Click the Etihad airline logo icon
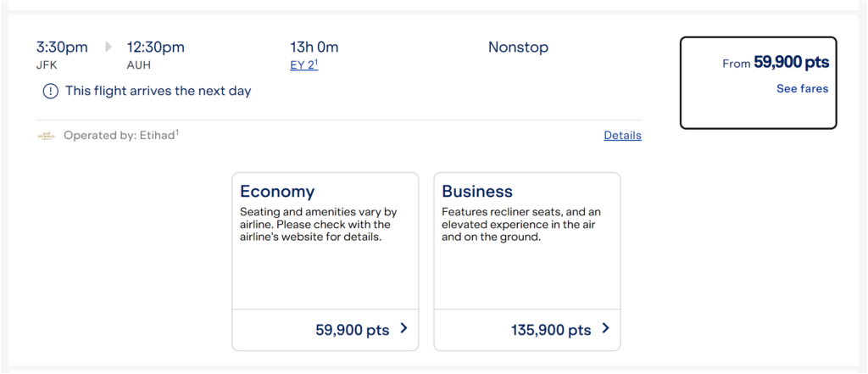The height and width of the screenshot is (374, 868). point(46,136)
